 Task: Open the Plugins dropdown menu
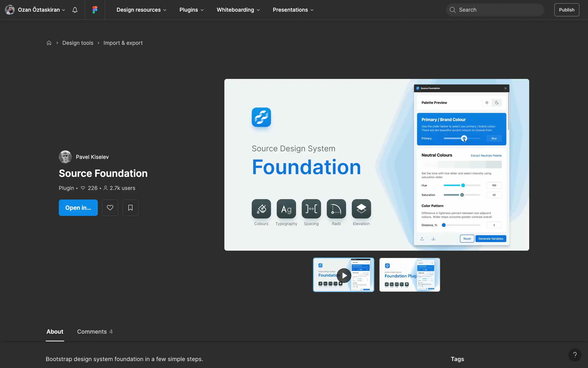tap(192, 10)
